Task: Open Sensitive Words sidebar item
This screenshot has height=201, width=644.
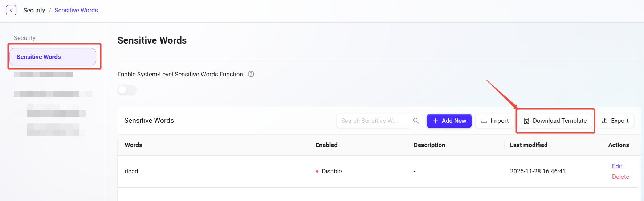Action: [x=53, y=57]
